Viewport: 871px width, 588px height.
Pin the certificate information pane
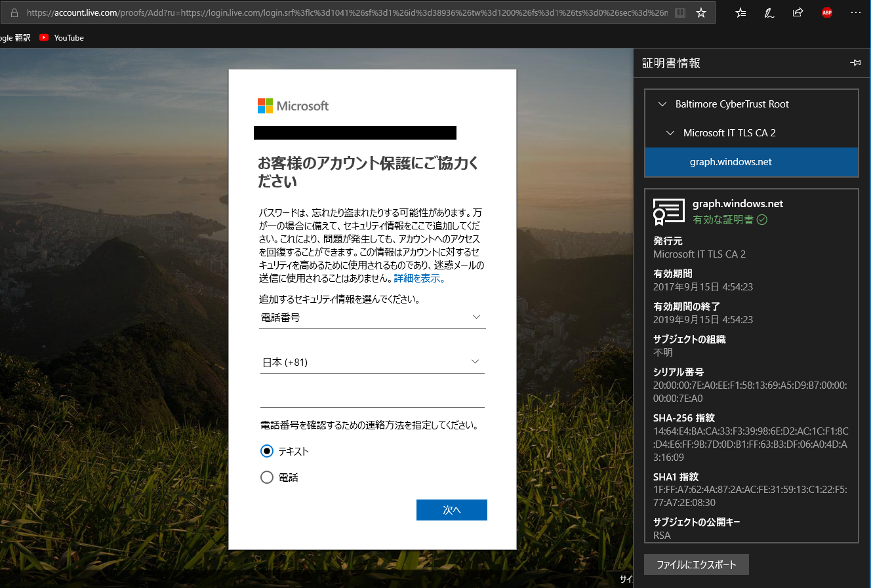click(x=855, y=63)
